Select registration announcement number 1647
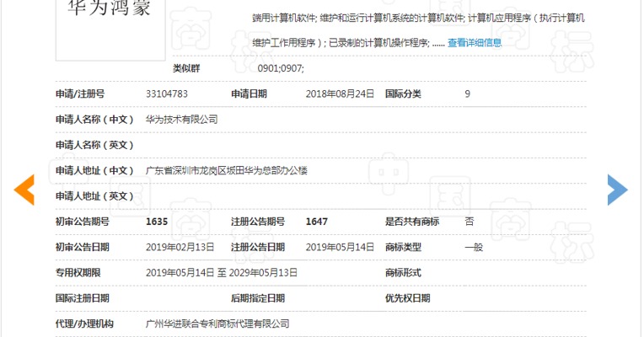 click(317, 222)
